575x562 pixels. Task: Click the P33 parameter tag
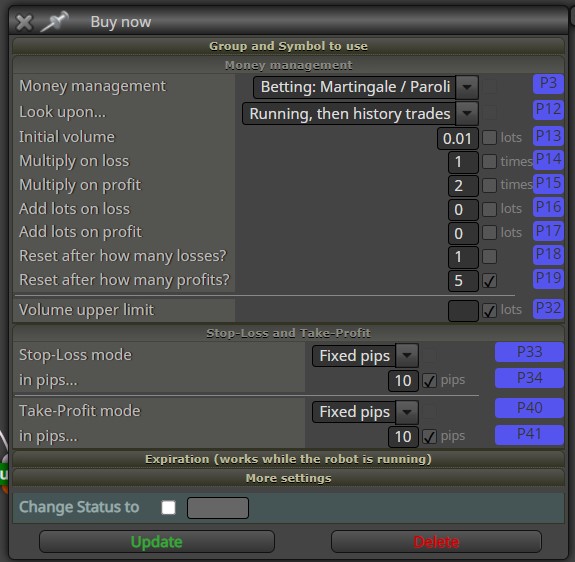(x=529, y=352)
